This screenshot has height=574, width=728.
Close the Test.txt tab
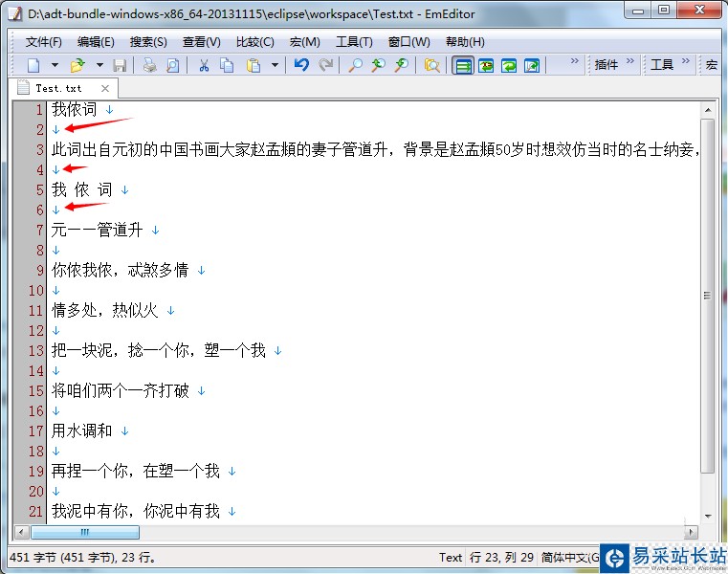(x=105, y=88)
